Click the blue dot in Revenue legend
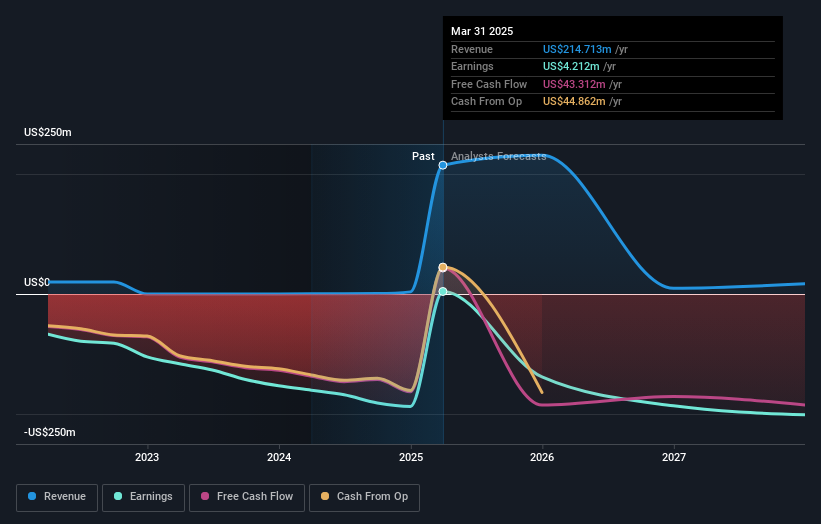The width and height of the screenshot is (821, 524). coord(32,496)
